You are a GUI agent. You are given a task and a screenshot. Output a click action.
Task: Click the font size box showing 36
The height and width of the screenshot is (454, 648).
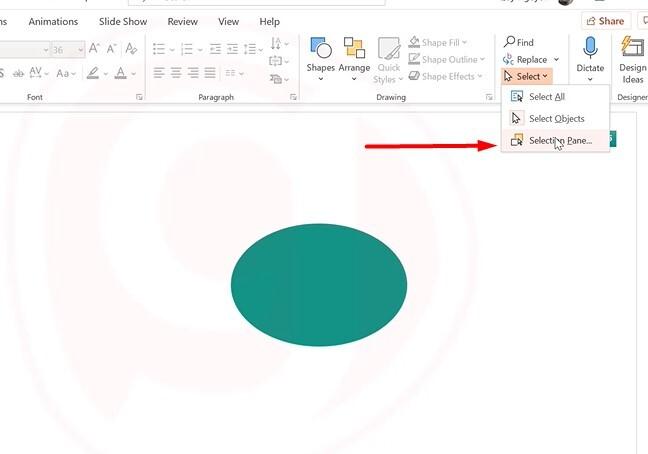click(x=62, y=50)
